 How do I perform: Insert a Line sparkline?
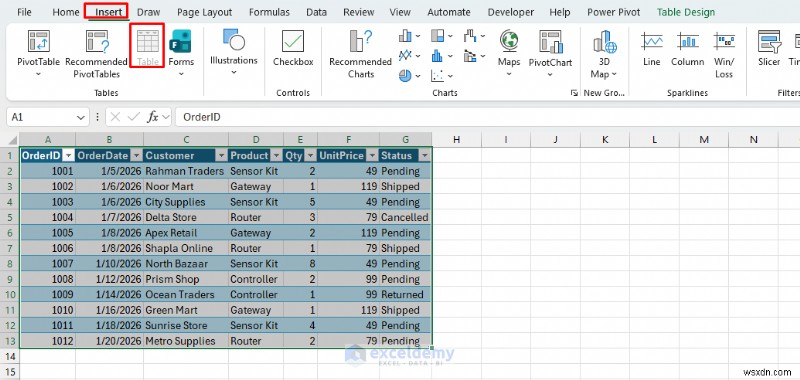pyautogui.click(x=652, y=49)
